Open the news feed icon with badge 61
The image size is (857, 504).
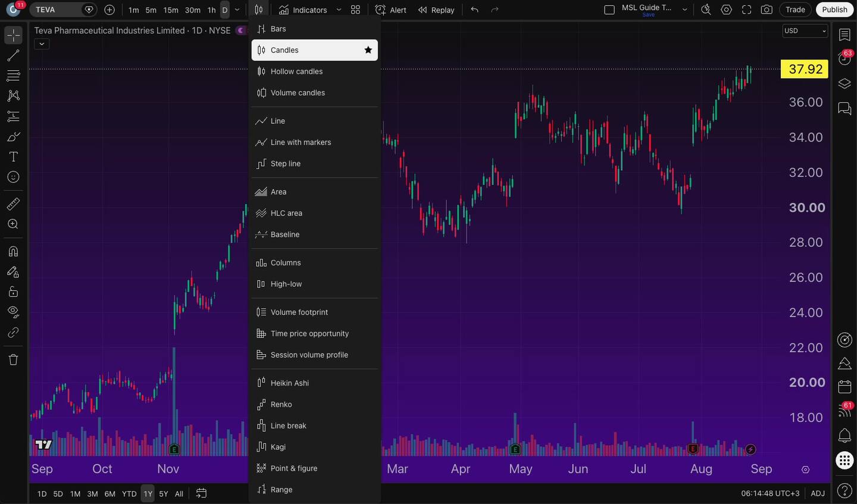coord(845,410)
